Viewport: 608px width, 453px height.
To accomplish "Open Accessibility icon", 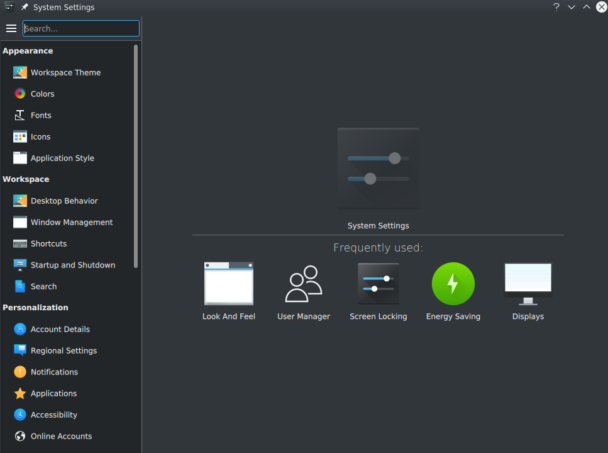I will click(20, 415).
